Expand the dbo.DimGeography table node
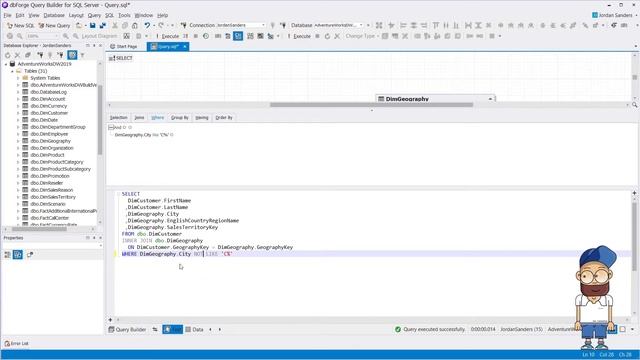 pos(18,141)
